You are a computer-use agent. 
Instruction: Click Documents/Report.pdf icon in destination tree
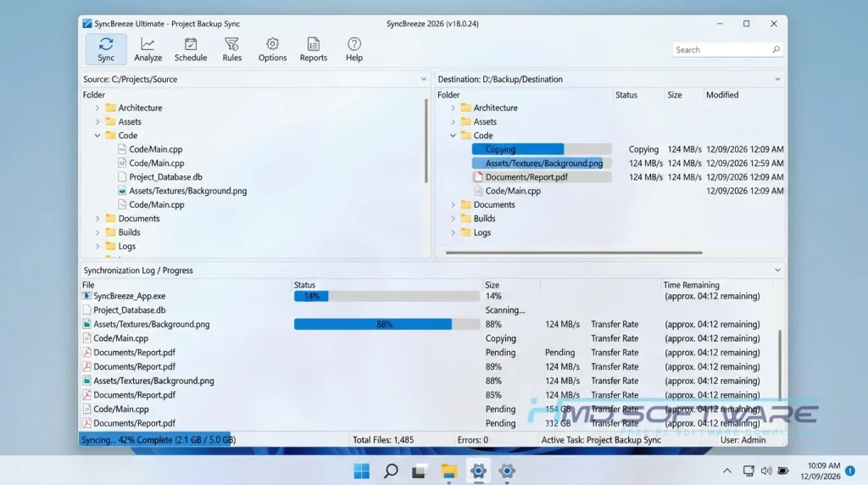point(478,177)
